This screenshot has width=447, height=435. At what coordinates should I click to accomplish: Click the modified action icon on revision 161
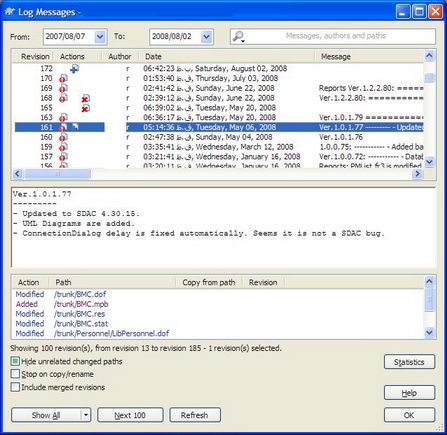pos(63,127)
